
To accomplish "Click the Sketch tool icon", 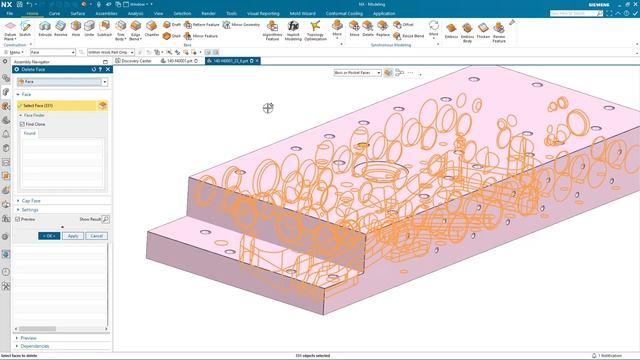I will 25,29.
